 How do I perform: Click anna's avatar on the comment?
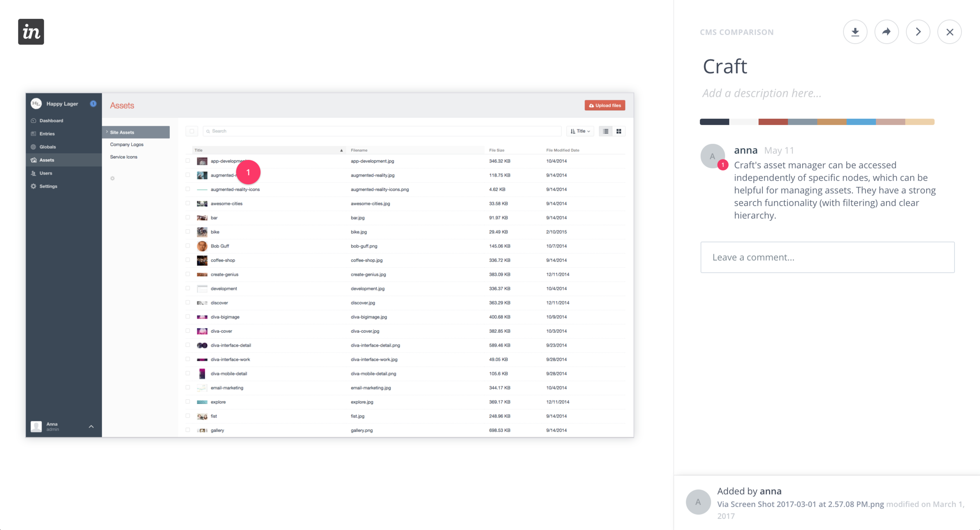pos(712,156)
